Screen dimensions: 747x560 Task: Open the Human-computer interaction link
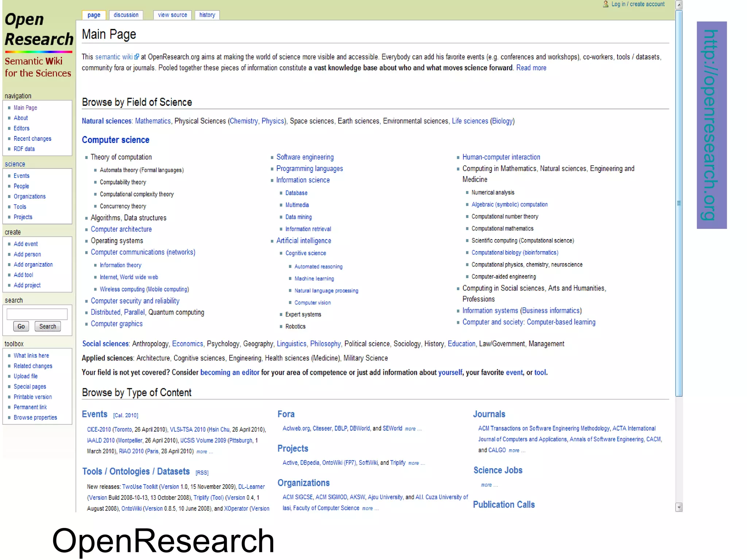501,157
